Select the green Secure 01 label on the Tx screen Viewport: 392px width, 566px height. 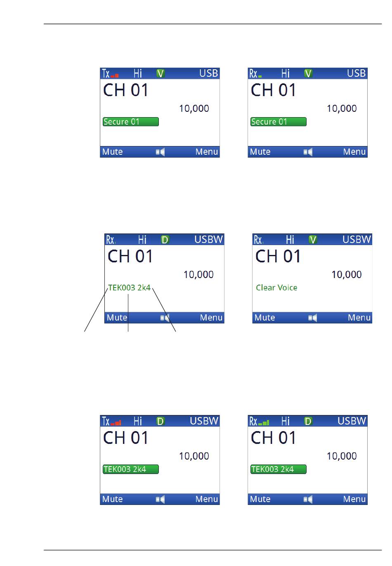130,122
